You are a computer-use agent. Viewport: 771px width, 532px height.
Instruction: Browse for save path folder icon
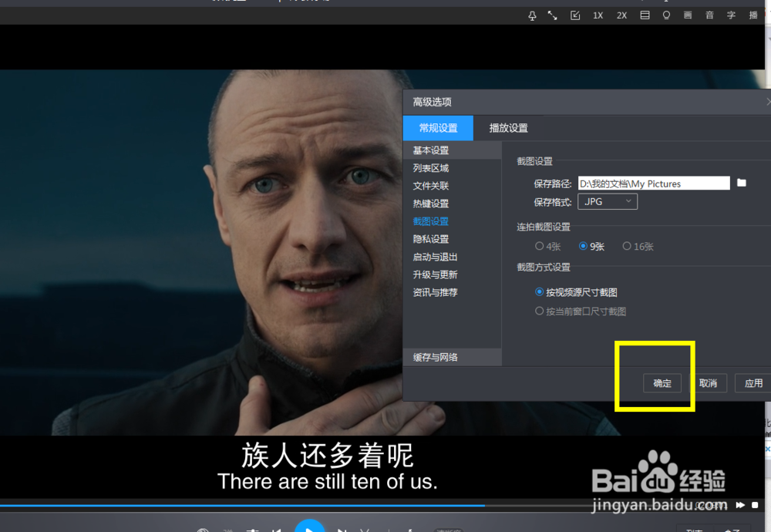742,183
